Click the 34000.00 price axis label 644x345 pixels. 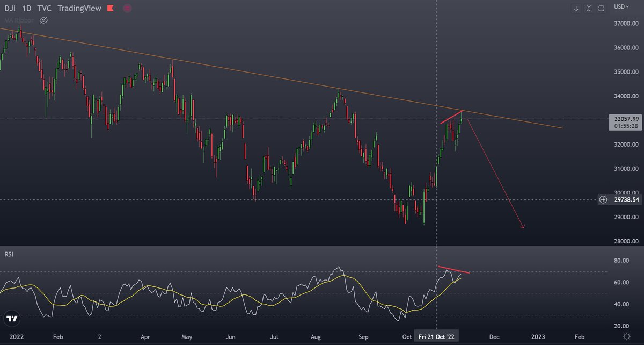(x=626, y=97)
